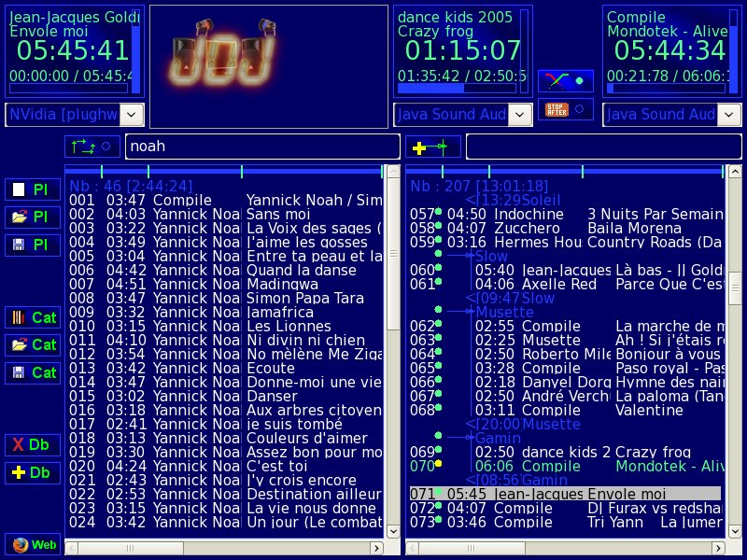747x560 pixels.
Task: Select the Axelle Red track in the playlist
Action: pyautogui.click(x=567, y=285)
